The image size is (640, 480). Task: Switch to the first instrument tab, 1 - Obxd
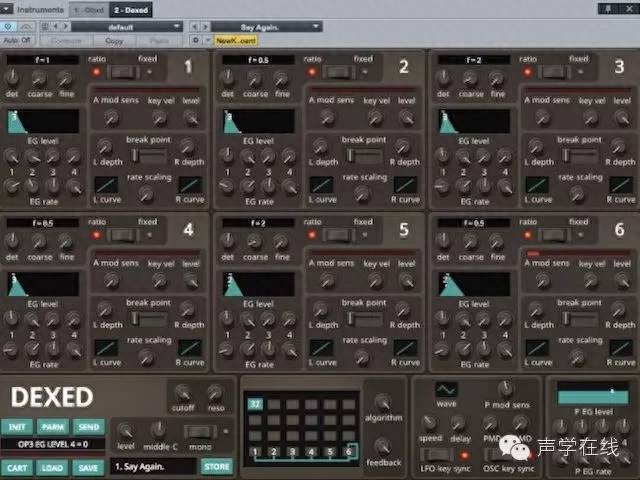pos(89,10)
